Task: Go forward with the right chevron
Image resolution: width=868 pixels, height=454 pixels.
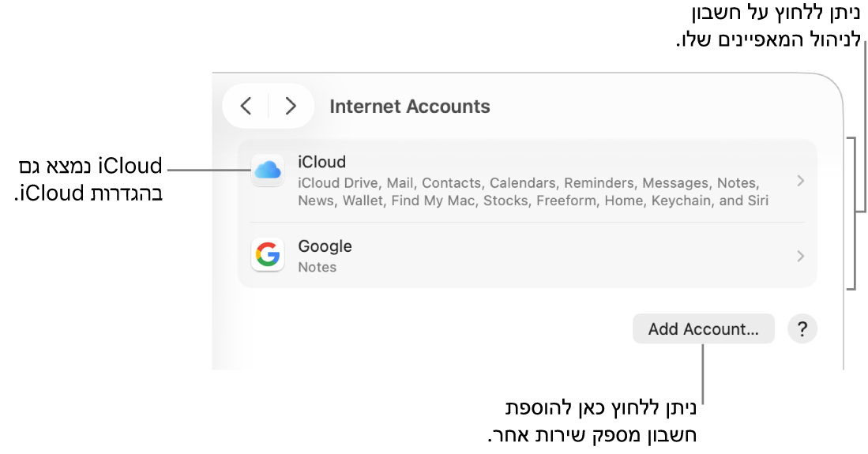Action: pos(291,106)
